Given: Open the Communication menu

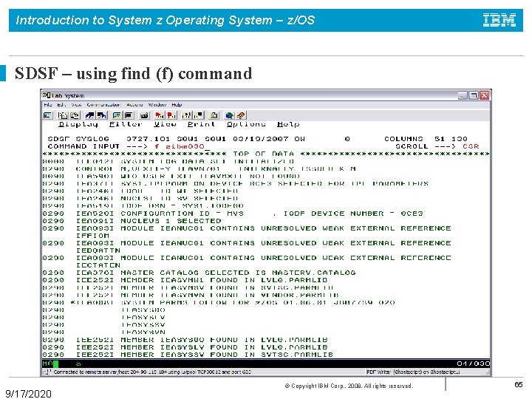Looking at the screenshot, I should pyautogui.click(x=103, y=105).
